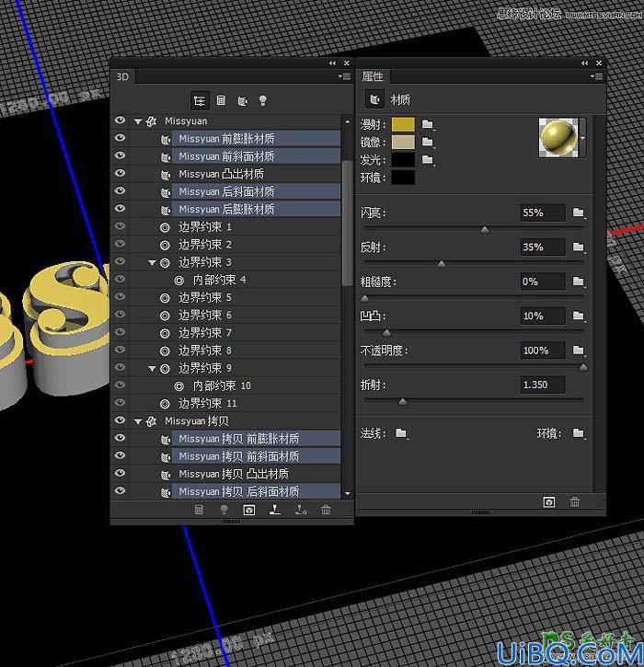644x667 pixels.
Task: Hide Missyuan 前膨胀材质 material
Action: 120,138
